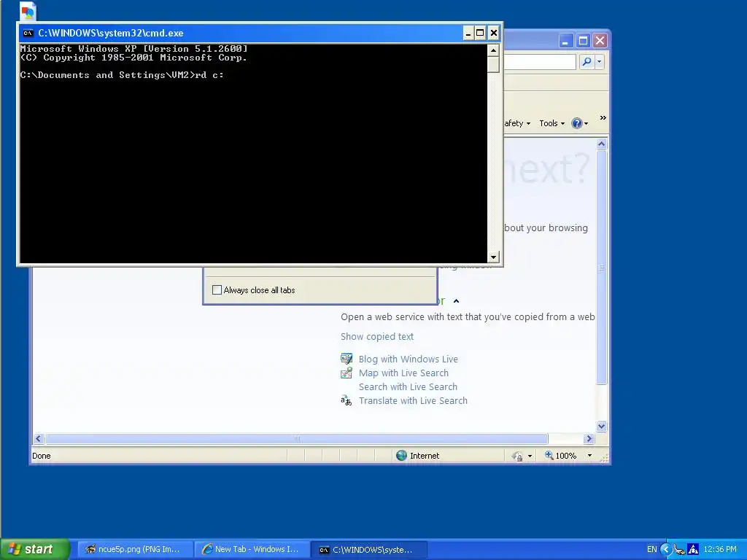Minimize the cmd.exe window

pos(468,33)
